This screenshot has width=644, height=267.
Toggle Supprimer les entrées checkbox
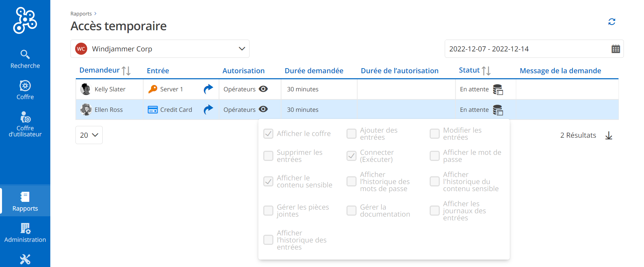click(268, 156)
